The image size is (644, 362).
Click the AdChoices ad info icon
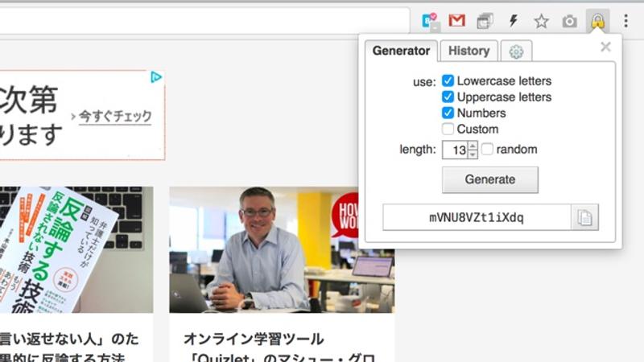(156, 77)
